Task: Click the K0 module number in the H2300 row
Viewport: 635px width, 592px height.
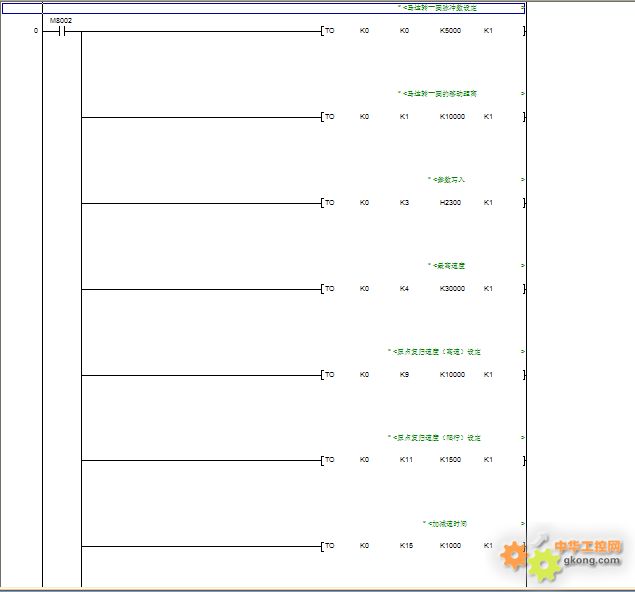Action: point(364,202)
